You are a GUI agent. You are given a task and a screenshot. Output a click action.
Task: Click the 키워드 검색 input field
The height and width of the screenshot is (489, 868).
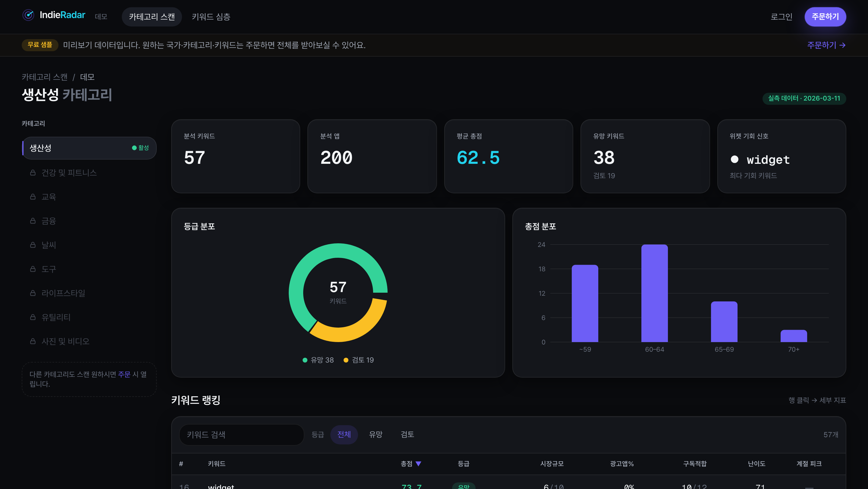click(242, 434)
